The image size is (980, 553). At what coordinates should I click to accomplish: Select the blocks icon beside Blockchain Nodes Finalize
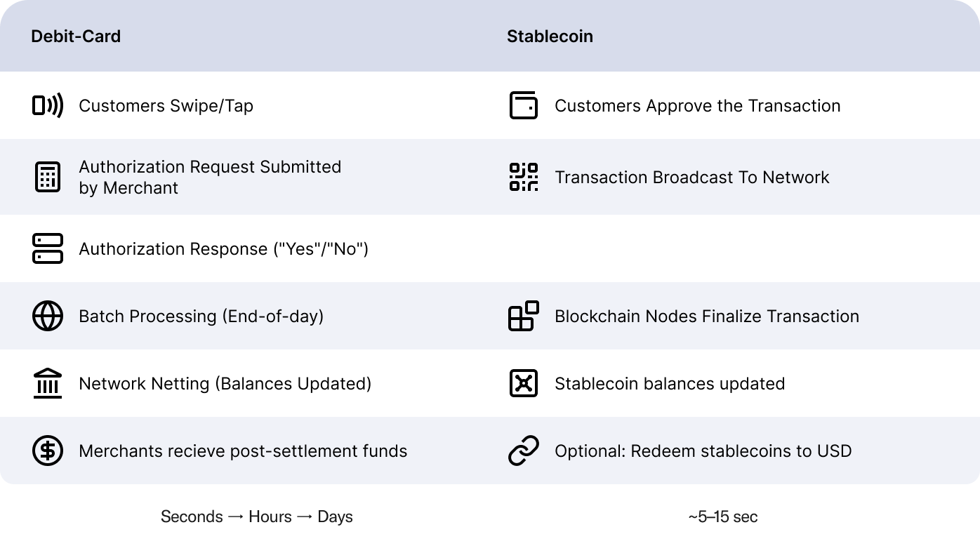524,316
